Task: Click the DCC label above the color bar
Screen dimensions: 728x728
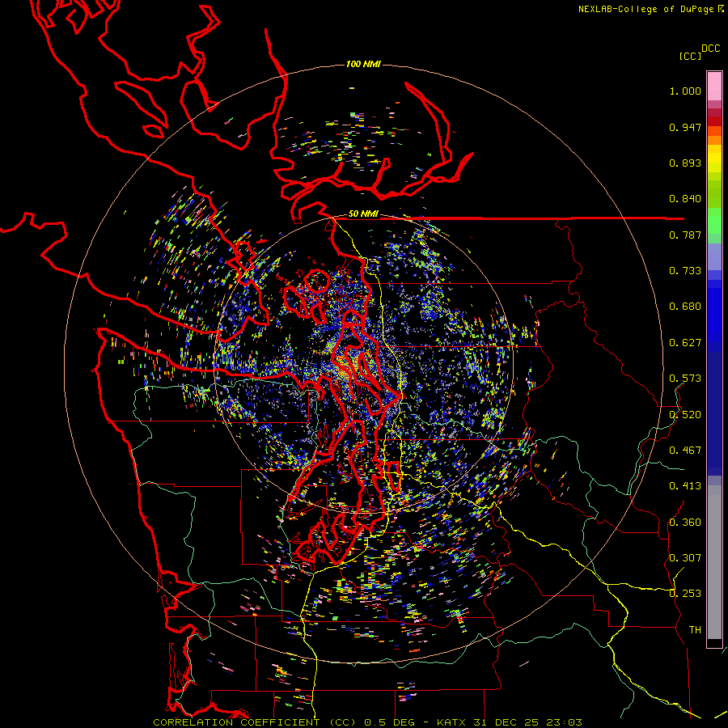Action: click(x=710, y=49)
